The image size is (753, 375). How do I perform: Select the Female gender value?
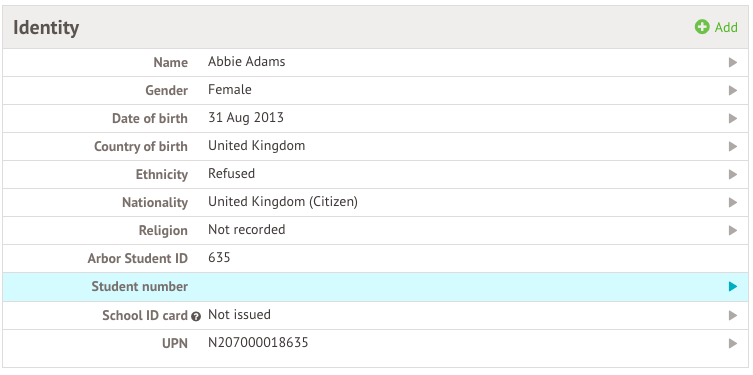pyautogui.click(x=230, y=89)
